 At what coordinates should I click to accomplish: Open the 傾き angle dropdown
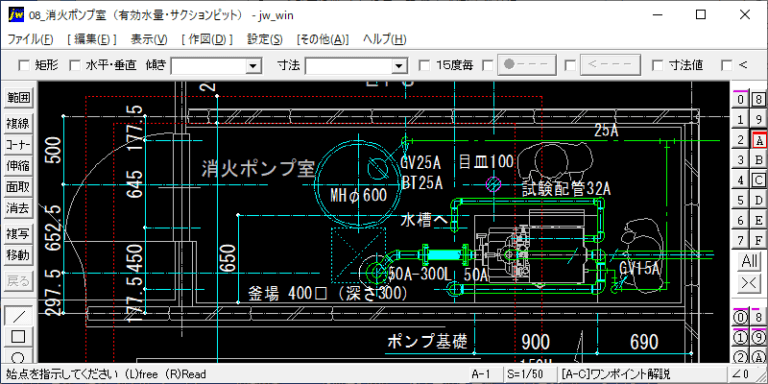(x=253, y=66)
